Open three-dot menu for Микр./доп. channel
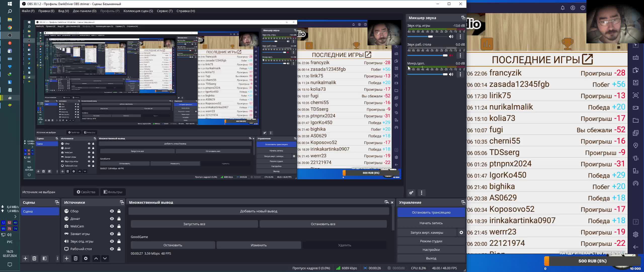644x272 pixels. tap(460, 74)
